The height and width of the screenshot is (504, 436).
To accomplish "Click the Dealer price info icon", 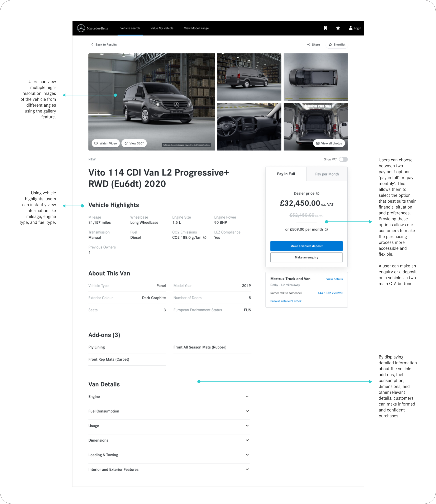I will (318, 193).
